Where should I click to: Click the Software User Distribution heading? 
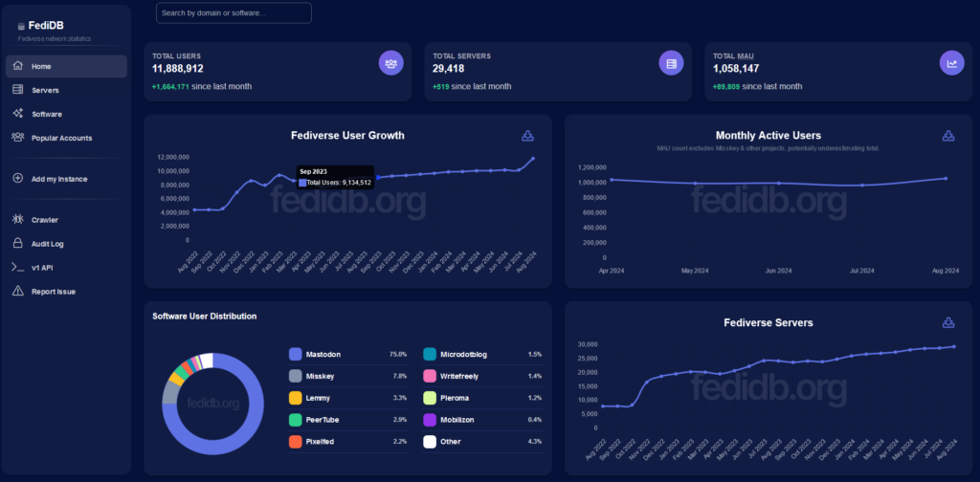point(205,316)
